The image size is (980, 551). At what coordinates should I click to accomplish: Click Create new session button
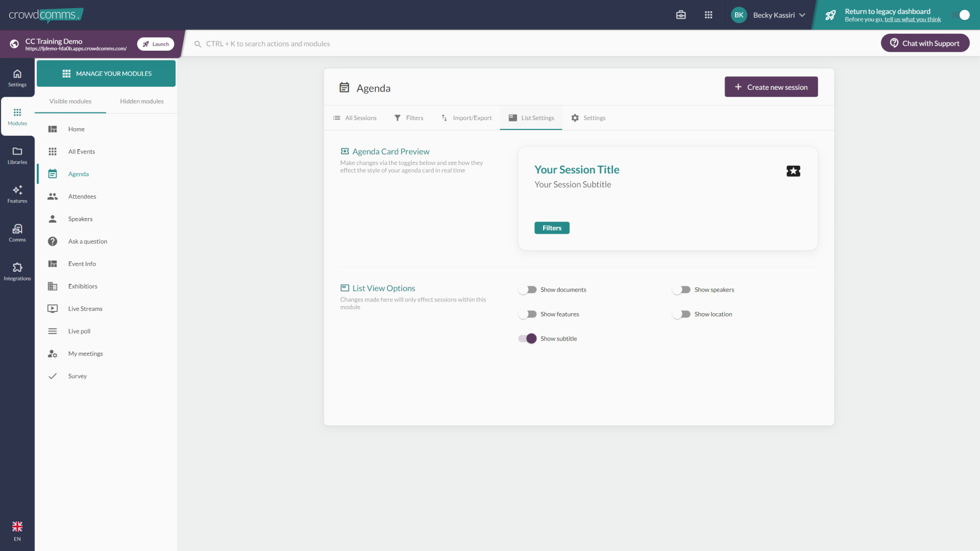point(771,87)
